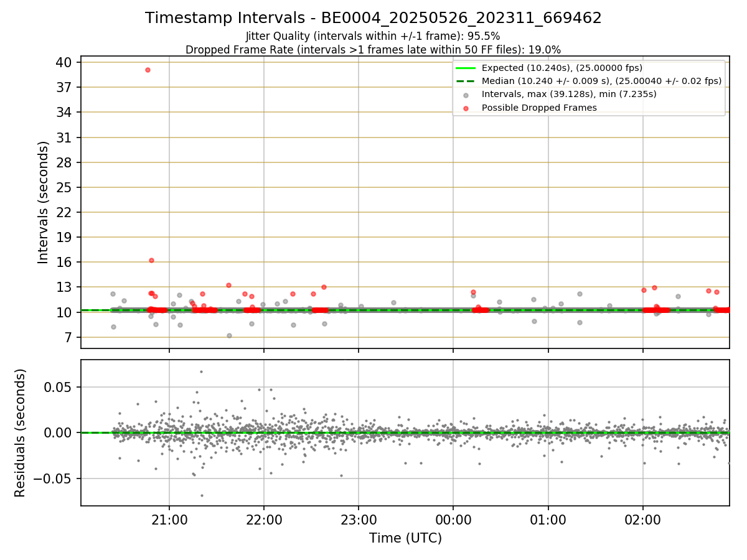
Task: Click the 'Residuals (seconds)' y-axis label
Action: [x=20, y=432]
